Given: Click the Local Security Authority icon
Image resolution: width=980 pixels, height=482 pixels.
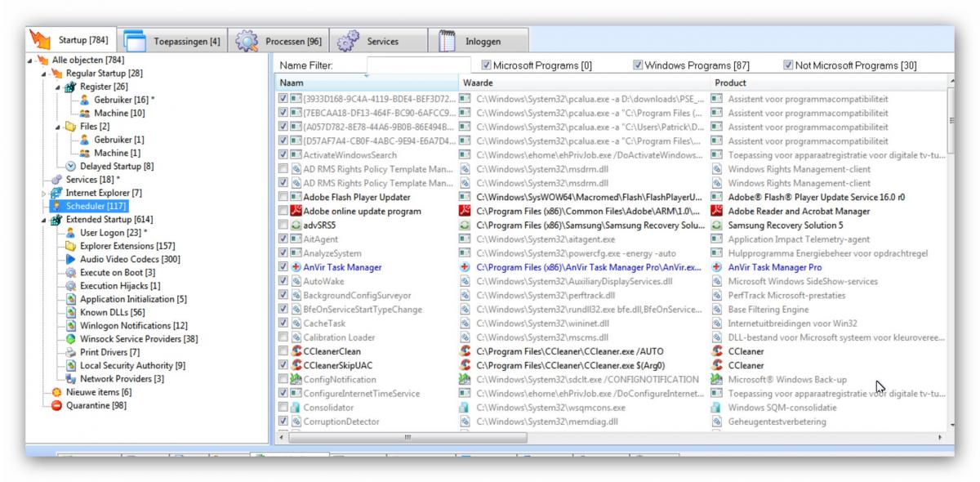Looking at the screenshot, I should [71, 365].
